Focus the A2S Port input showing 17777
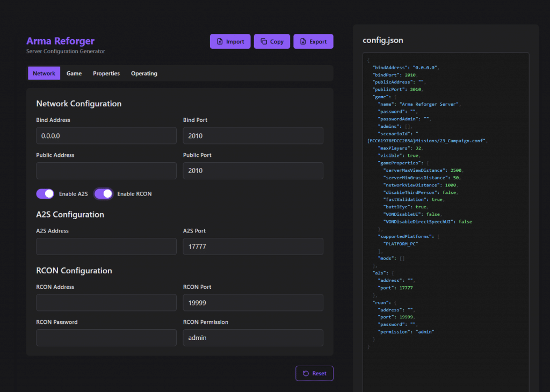The image size is (550, 392). tap(252, 246)
